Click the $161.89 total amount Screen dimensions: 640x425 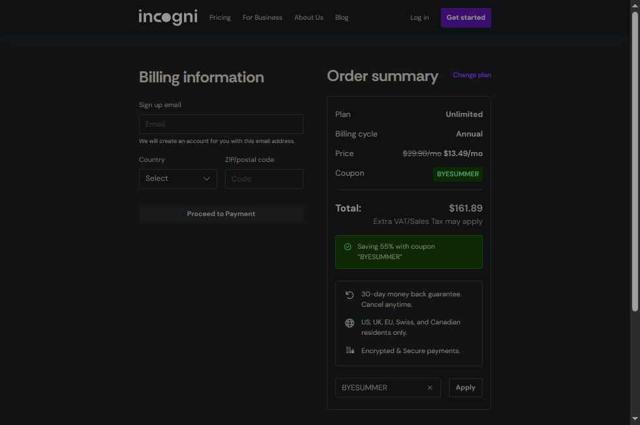tap(466, 208)
